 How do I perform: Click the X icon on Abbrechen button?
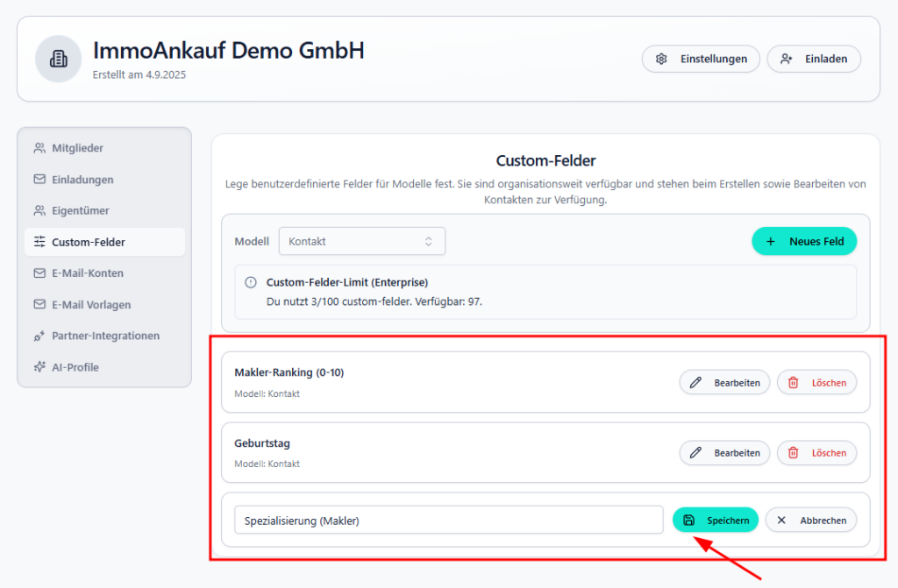pyautogui.click(x=780, y=520)
